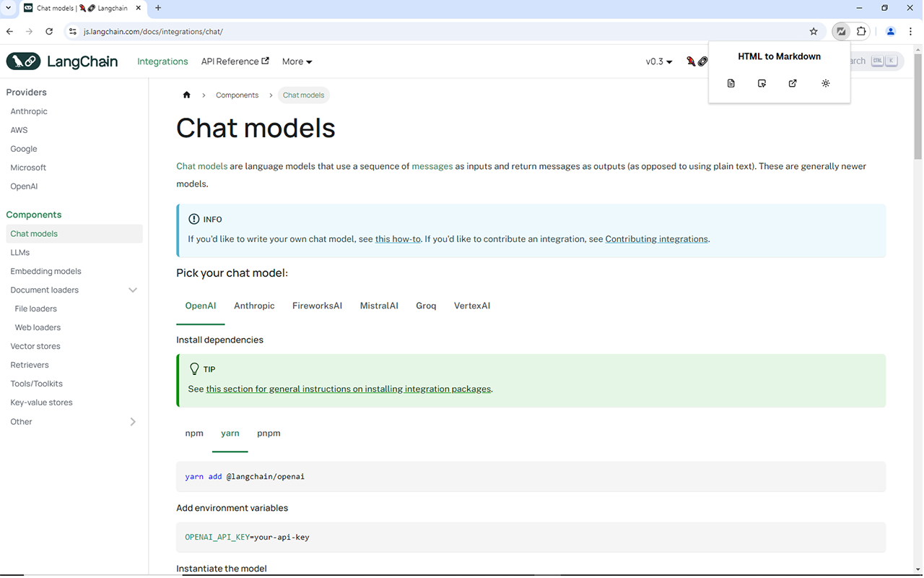
Task: Open Vector stores in the sidebar
Action: [35, 347]
